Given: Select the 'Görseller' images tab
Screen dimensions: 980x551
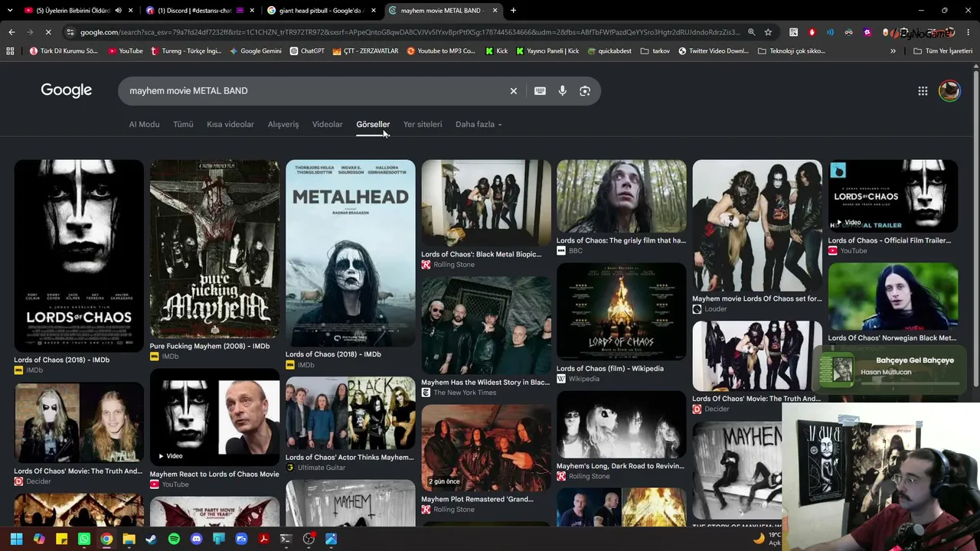Looking at the screenshot, I should pyautogui.click(x=373, y=124).
